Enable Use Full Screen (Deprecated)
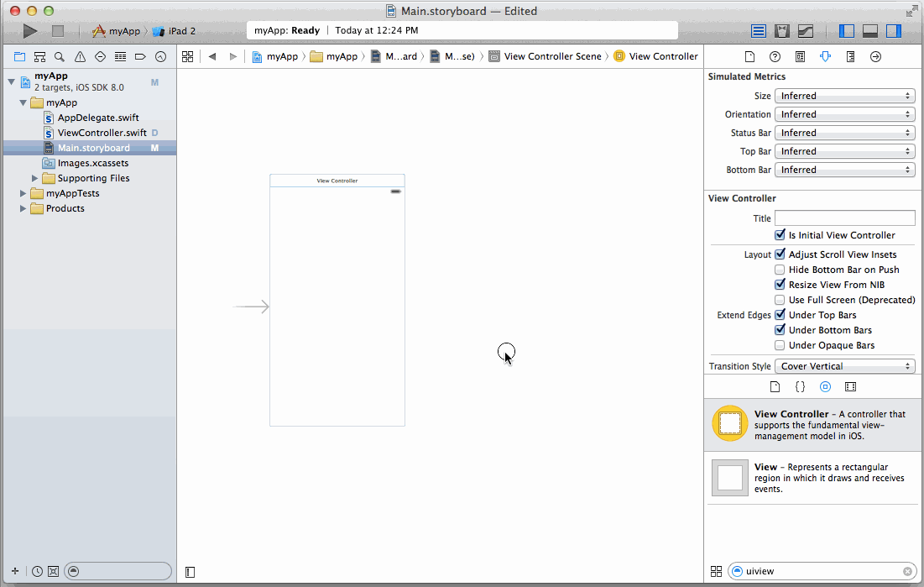 pyautogui.click(x=780, y=300)
